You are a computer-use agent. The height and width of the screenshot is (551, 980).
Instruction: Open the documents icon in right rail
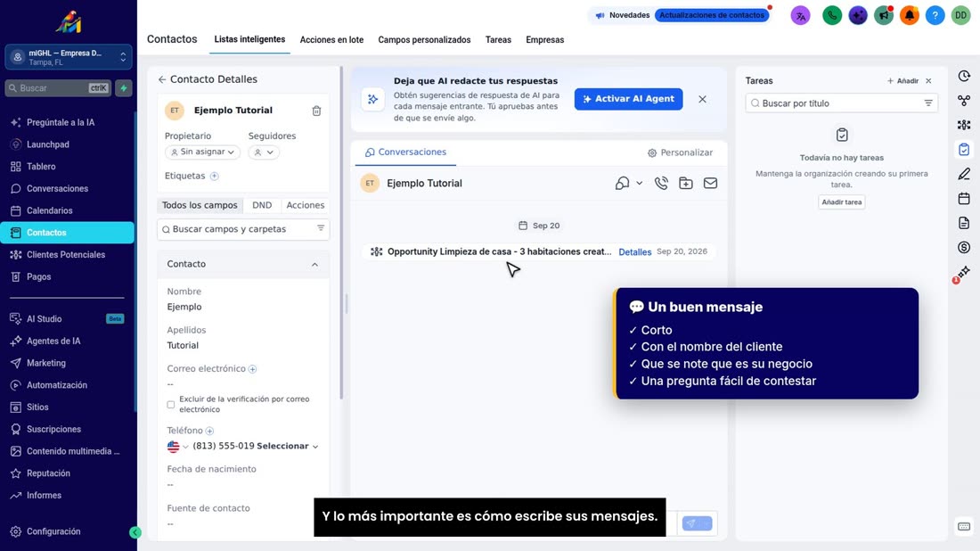pos(964,223)
